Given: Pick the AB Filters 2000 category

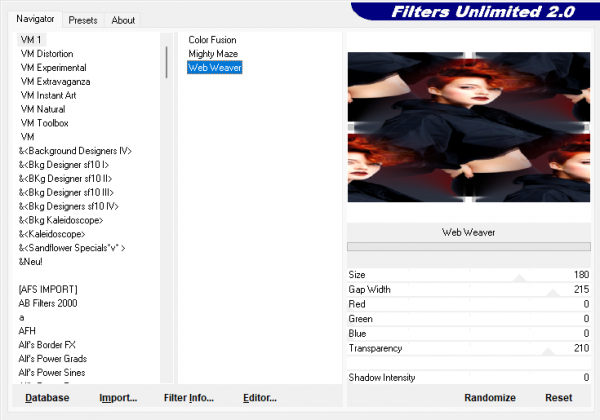Looking at the screenshot, I should [x=48, y=303].
